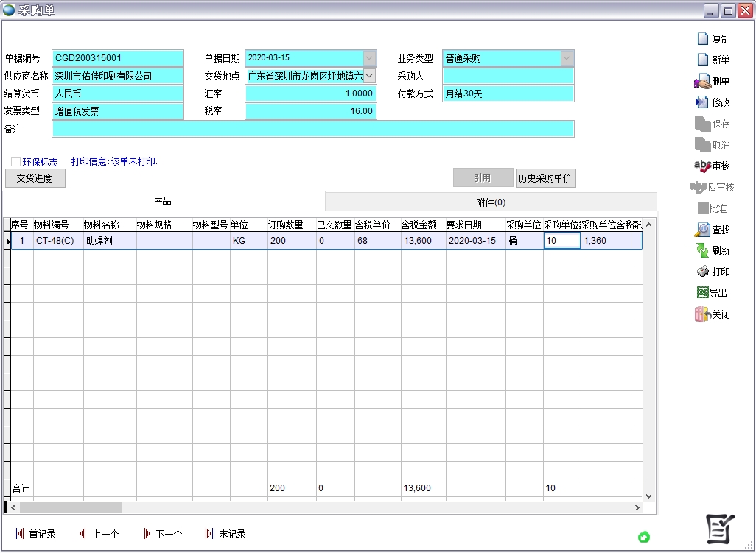Expand the 业务类型 combo box
Viewport: 756px width, 553px height.
tap(567, 57)
